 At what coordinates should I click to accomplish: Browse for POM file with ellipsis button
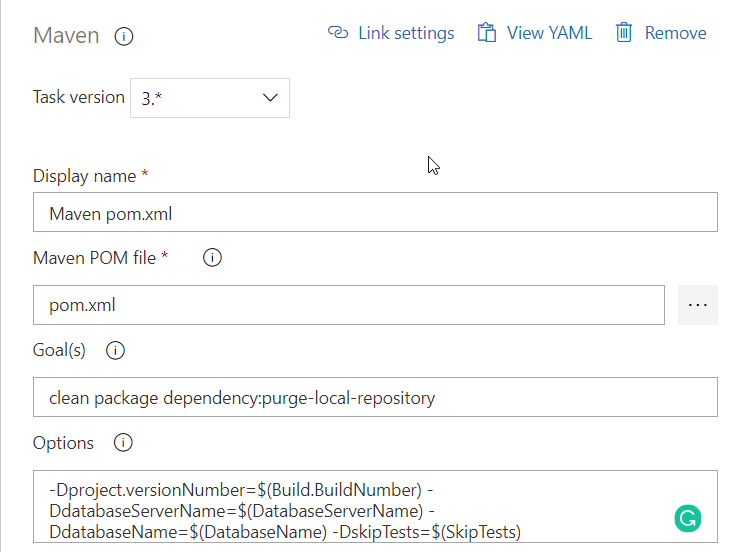click(x=697, y=305)
